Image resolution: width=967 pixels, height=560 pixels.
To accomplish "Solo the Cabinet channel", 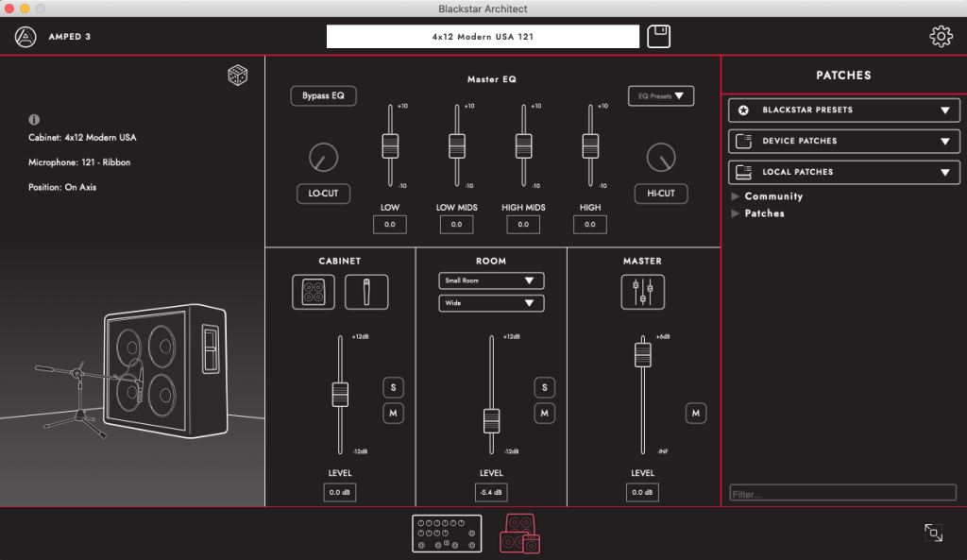I will tap(393, 387).
